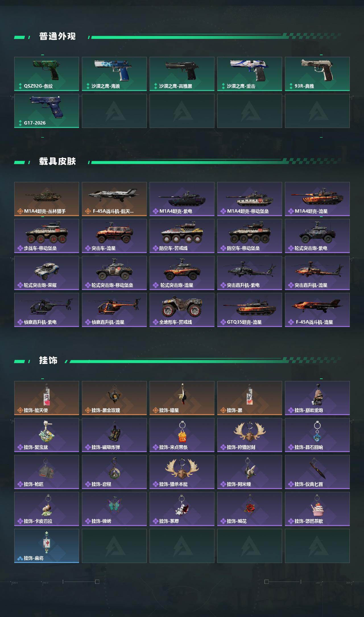Click the M1A4坦克-丛林猎手 tank skin
Viewport: 364px width, 617px height.
[x=47, y=199]
